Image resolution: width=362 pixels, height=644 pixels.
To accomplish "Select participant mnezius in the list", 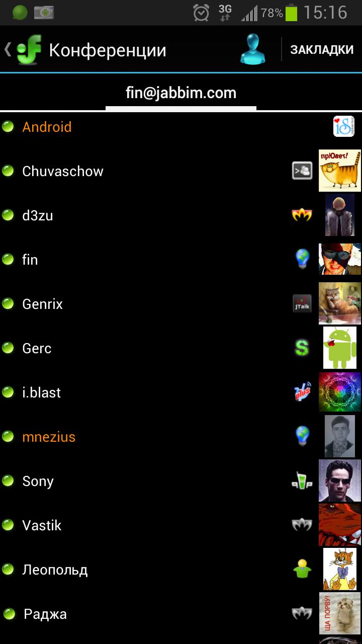I will click(181, 437).
